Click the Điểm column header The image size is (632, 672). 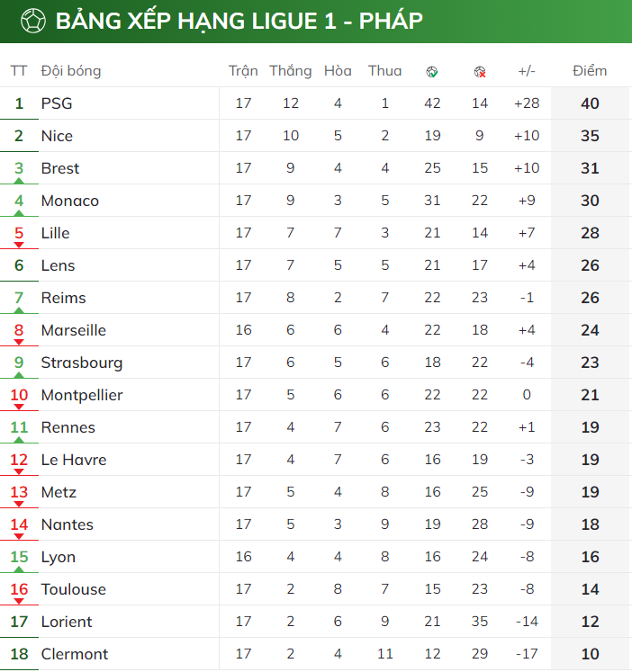(x=590, y=71)
